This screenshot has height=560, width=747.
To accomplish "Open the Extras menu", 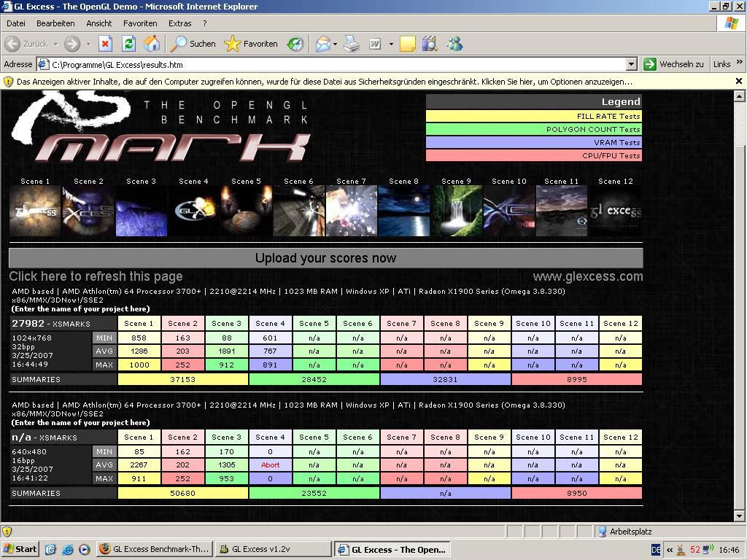I will pos(179,23).
